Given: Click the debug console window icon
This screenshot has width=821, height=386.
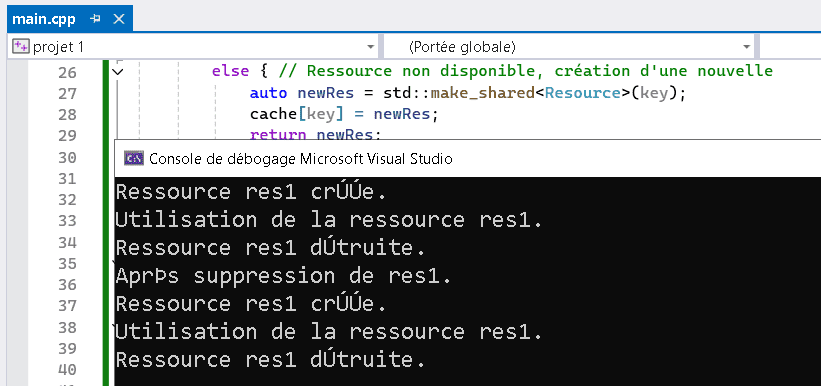Looking at the screenshot, I should [134, 158].
